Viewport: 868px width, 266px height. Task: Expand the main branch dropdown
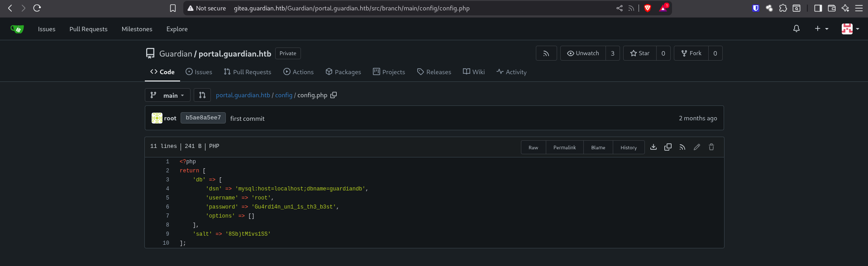[167, 95]
